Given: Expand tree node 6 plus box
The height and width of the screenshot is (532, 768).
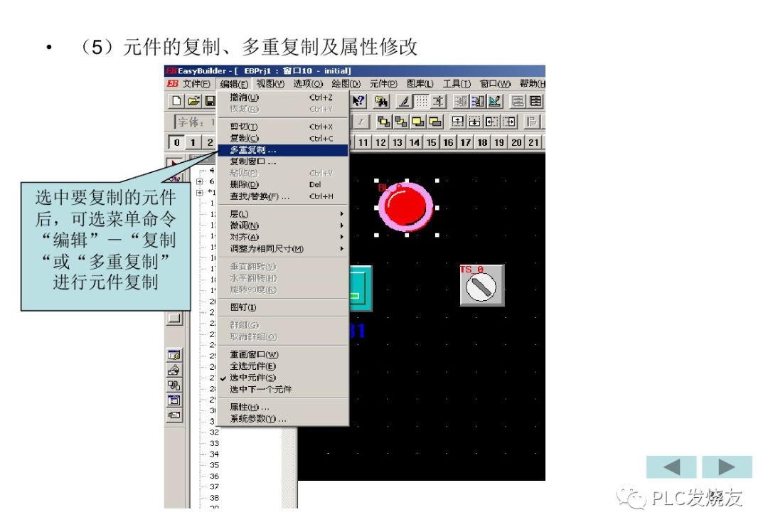Looking at the screenshot, I should coord(200,181).
